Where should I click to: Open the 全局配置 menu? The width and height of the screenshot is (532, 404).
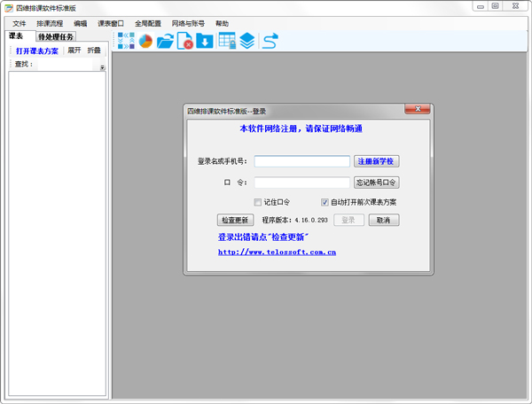147,23
